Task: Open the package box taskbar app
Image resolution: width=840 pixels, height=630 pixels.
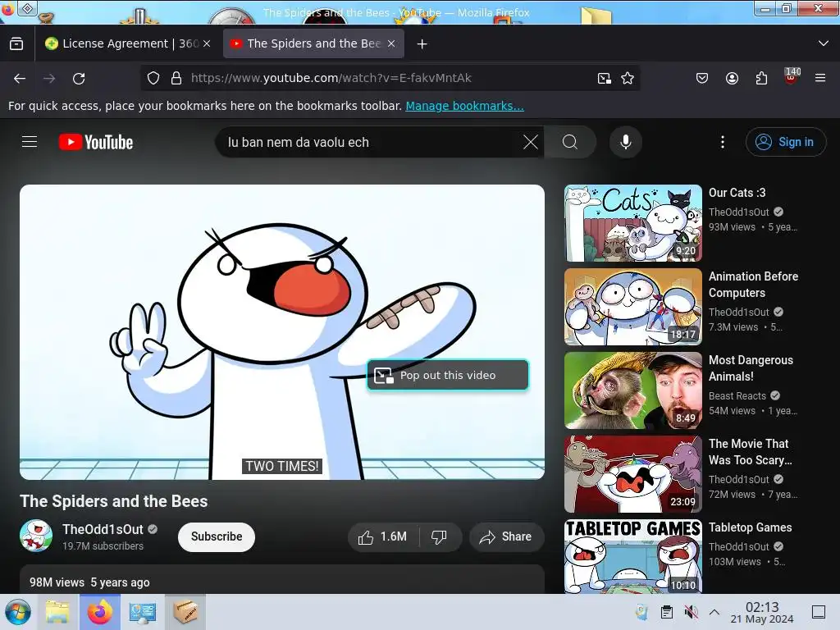Action: [x=185, y=612]
